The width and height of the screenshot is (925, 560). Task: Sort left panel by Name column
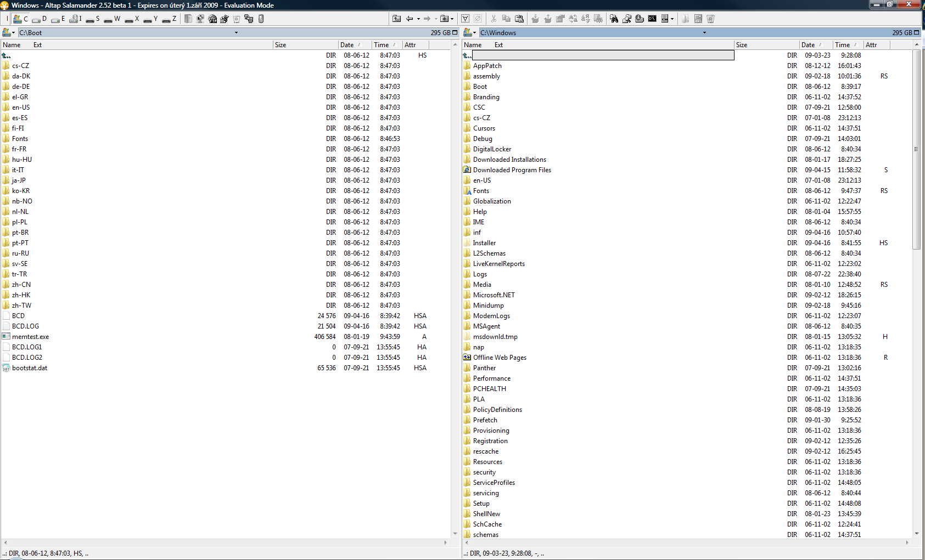point(12,45)
